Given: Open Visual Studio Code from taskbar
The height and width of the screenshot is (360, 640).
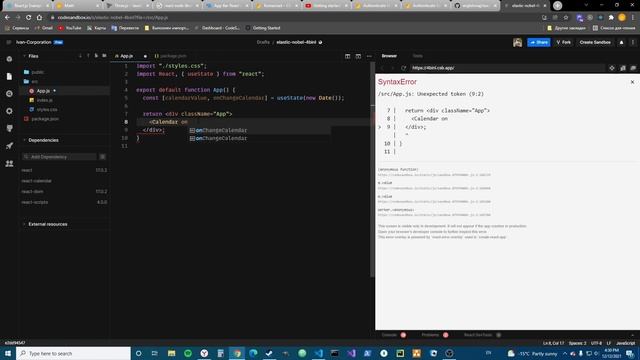Looking at the screenshot, I should [318, 353].
